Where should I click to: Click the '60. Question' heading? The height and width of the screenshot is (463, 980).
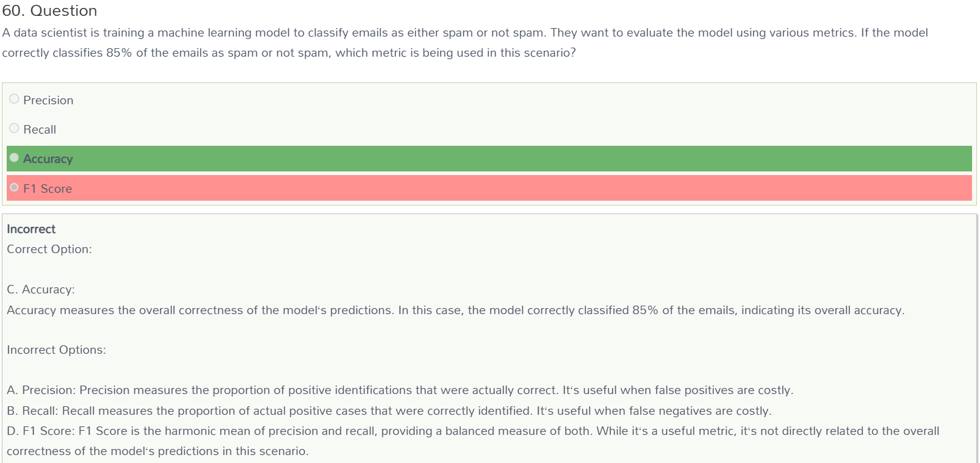pyautogui.click(x=49, y=11)
